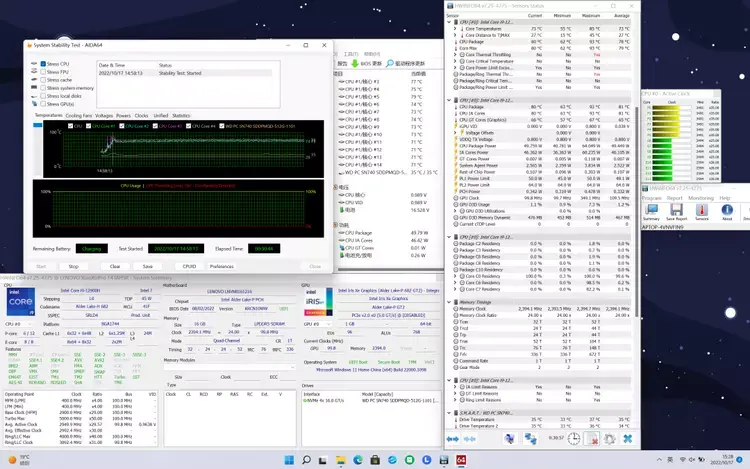Open Windows Start menu on taskbar
Screen dimensions: 750x469
[x=289, y=460]
